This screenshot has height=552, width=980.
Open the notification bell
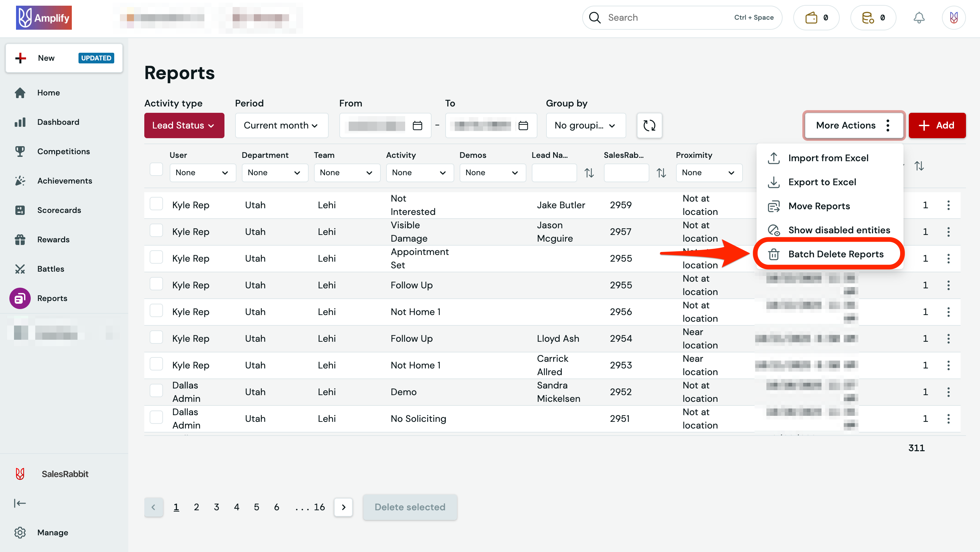[x=920, y=17]
